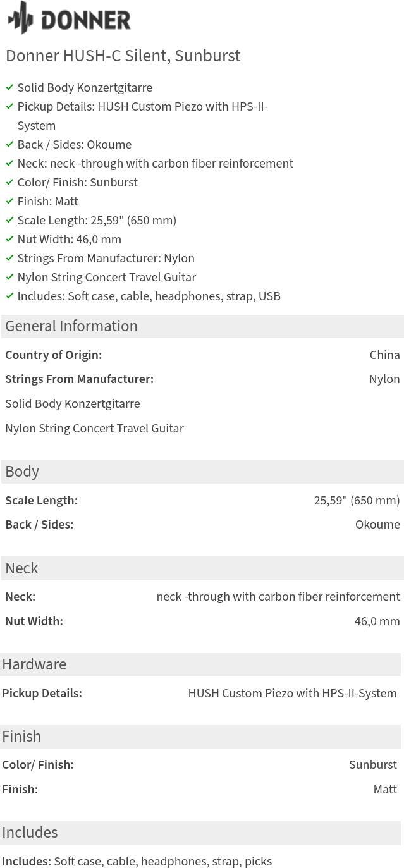Click the Donner brand logo

pos(69,18)
